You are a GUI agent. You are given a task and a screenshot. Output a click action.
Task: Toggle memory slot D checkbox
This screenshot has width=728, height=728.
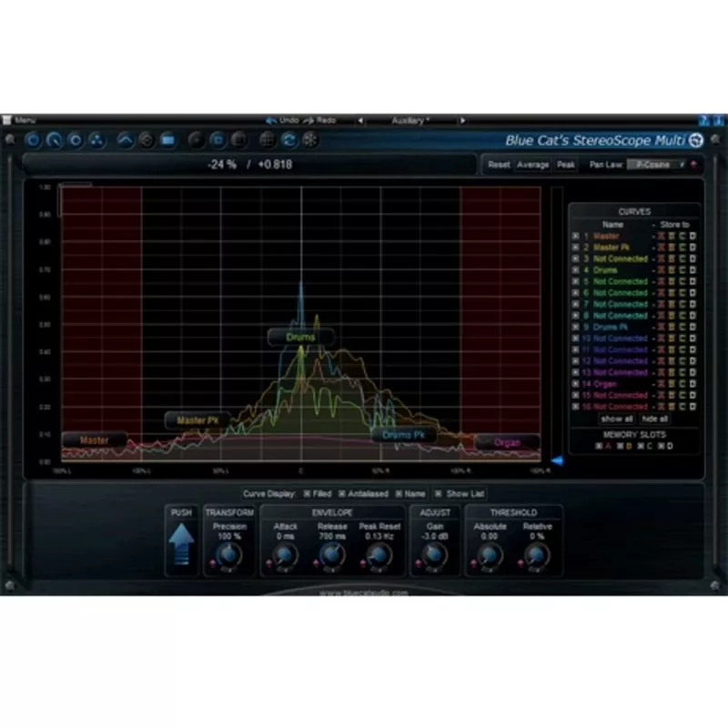click(662, 446)
